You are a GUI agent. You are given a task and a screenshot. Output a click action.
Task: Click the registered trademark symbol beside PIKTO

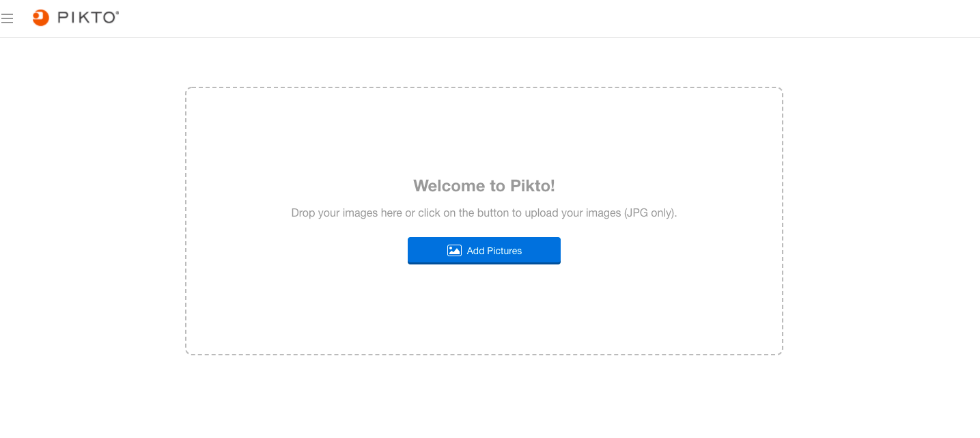pyautogui.click(x=117, y=13)
